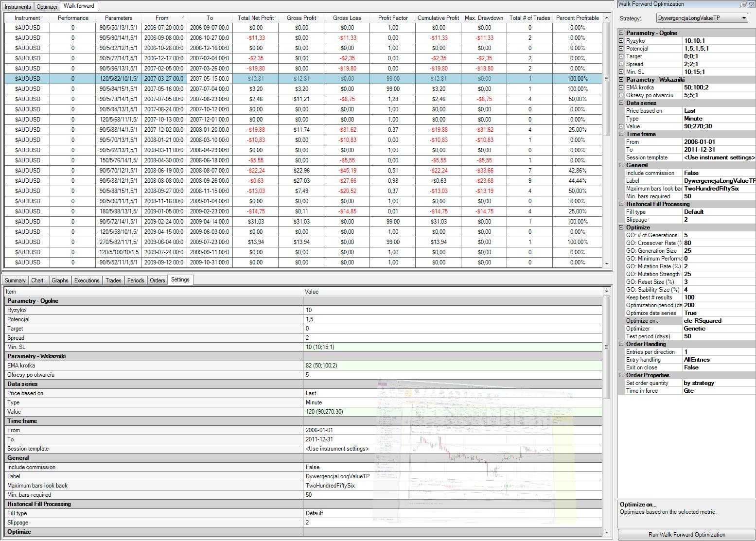756x541 pixels.
Task: Expand the Min. SL parameter in property grid
Action: pos(621,72)
